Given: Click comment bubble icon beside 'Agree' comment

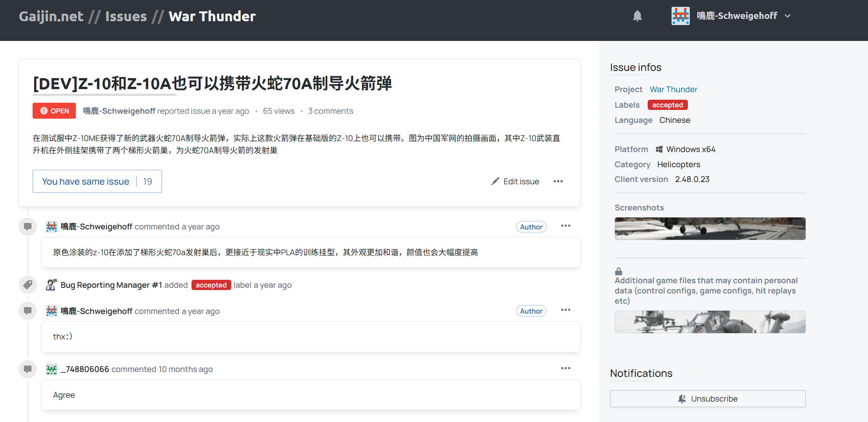Looking at the screenshot, I should coord(28,369).
